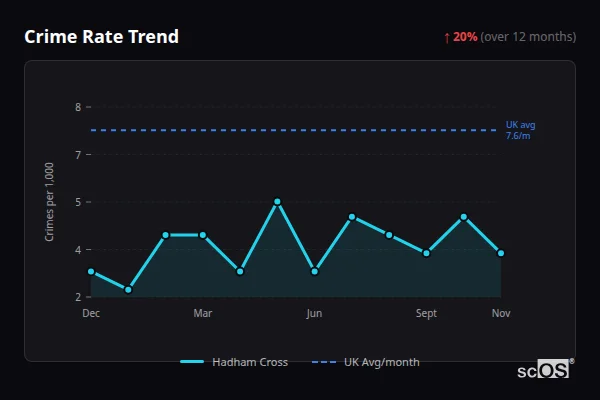Click the dashed UK average line
The height and width of the screenshot is (400, 600).
pyautogui.click(x=293, y=130)
